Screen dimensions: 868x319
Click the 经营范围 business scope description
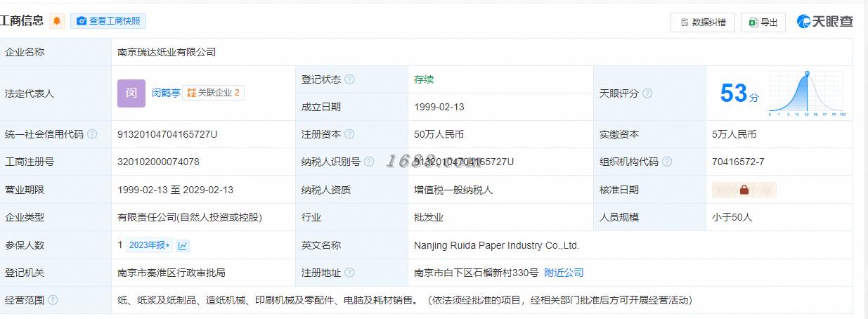[405, 300]
